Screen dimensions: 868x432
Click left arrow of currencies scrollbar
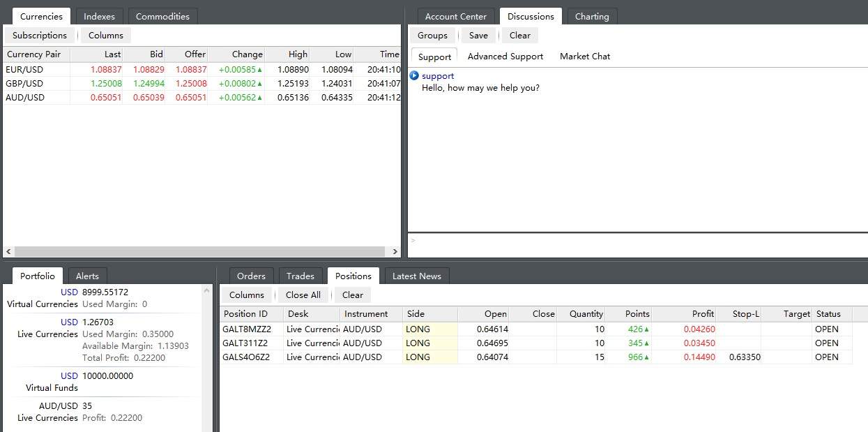click(x=8, y=251)
